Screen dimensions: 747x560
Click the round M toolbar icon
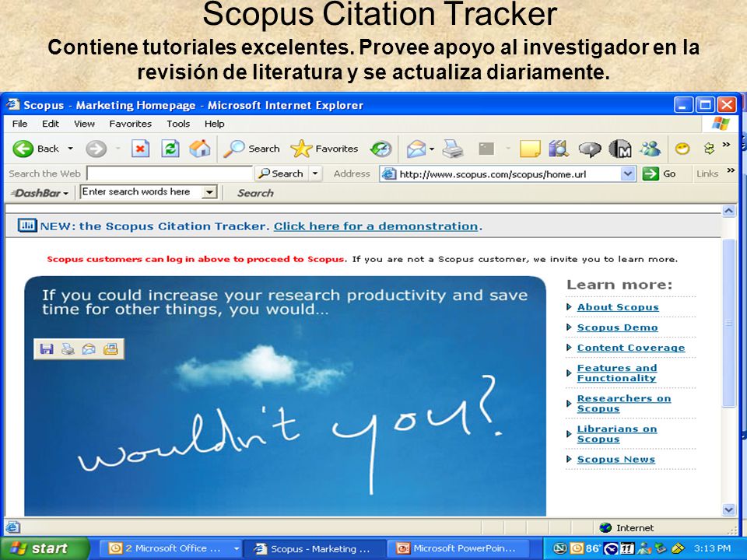(620, 149)
